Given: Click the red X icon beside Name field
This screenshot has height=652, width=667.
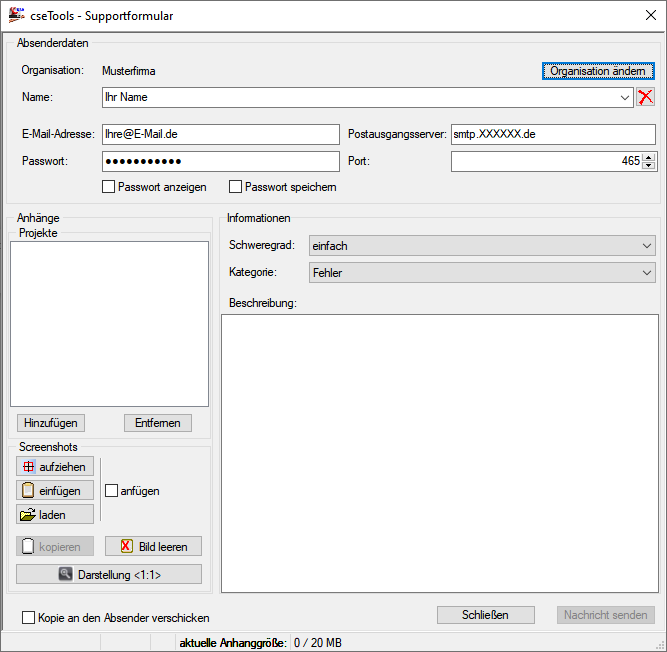Looking at the screenshot, I should click(x=646, y=97).
